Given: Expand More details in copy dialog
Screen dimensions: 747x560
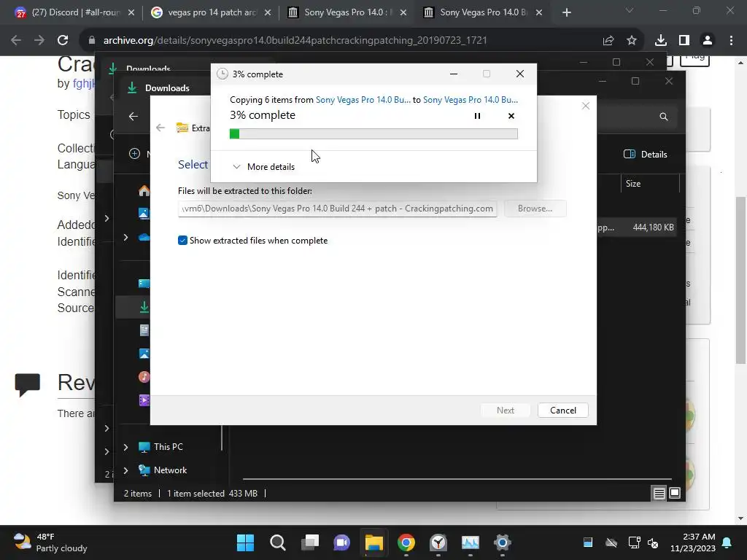Looking at the screenshot, I should pos(263,167).
